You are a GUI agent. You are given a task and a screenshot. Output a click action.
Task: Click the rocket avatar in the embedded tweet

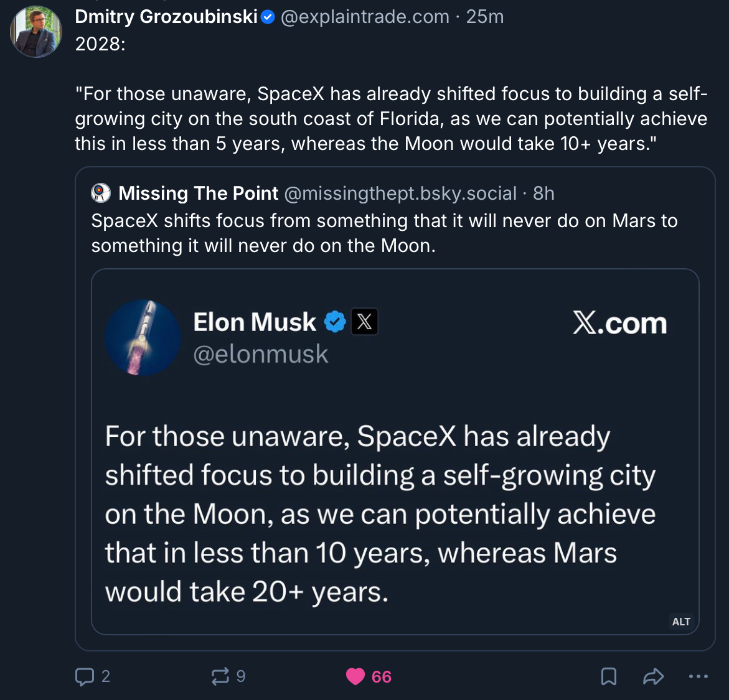(143, 338)
